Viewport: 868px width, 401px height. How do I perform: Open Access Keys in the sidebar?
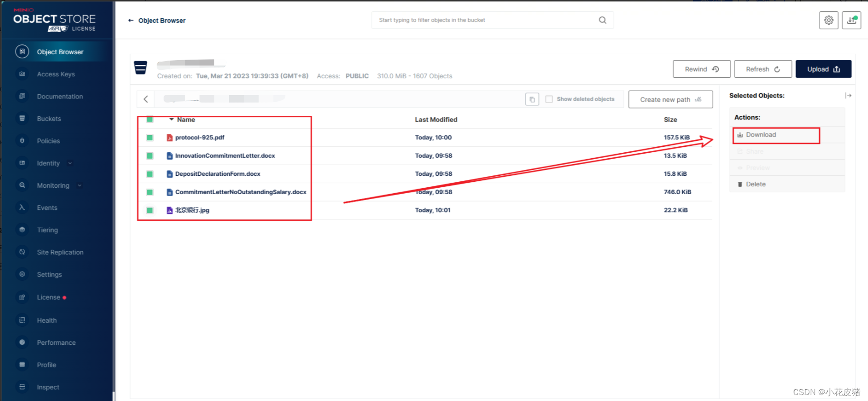(x=56, y=74)
